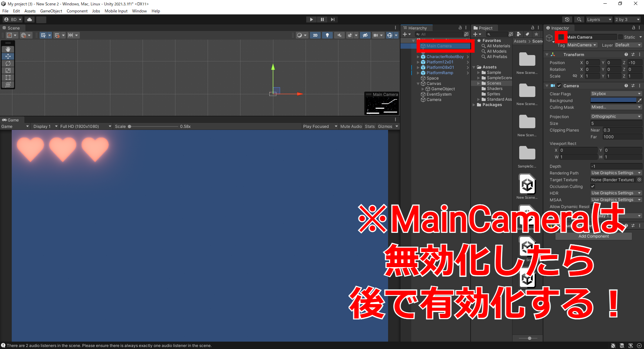The width and height of the screenshot is (644, 349).
Task: Click the search icon in the top toolbar
Action: click(579, 19)
